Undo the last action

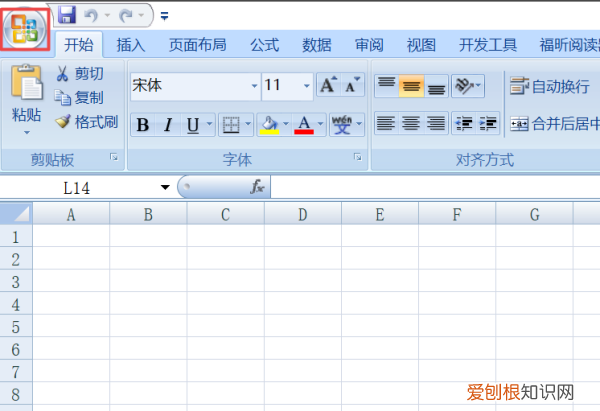tap(91, 16)
